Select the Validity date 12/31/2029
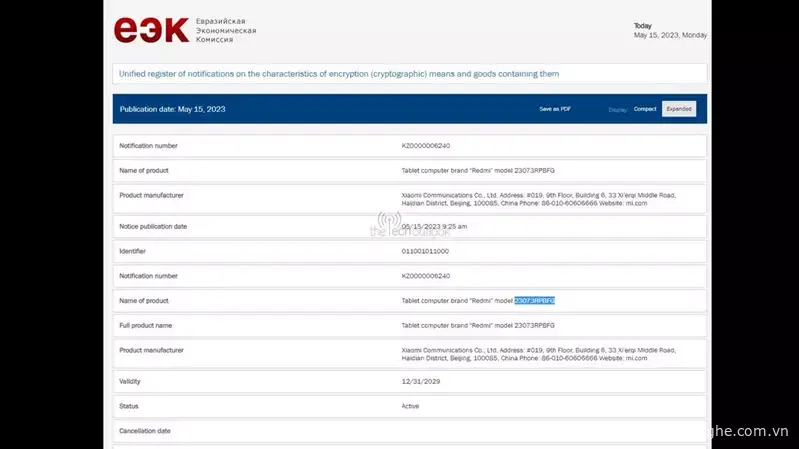Image resolution: width=799 pixels, height=449 pixels. (x=421, y=381)
